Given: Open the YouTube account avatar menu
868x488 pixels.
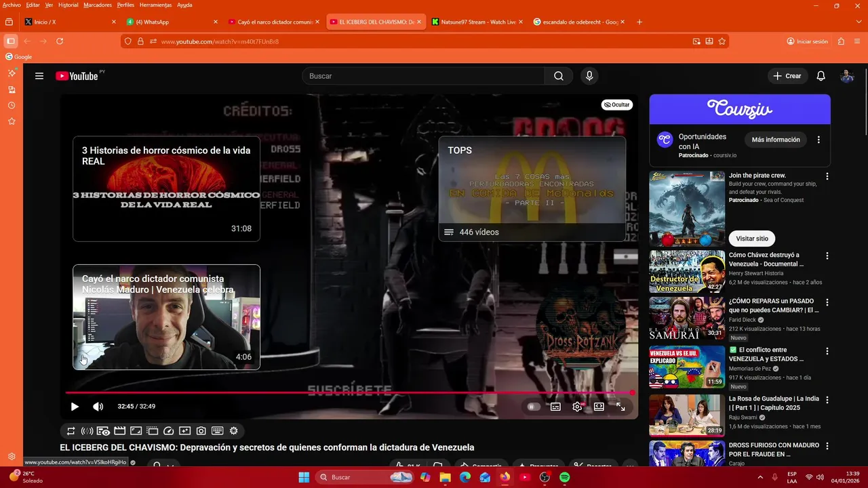Looking at the screenshot, I should [x=847, y=76].
